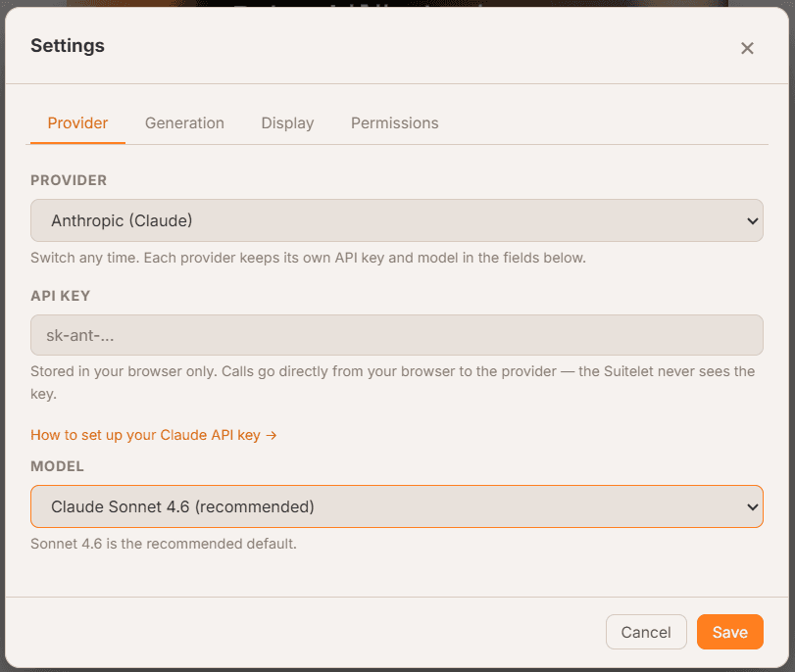Open the Generation tab

tap(184, 123)
